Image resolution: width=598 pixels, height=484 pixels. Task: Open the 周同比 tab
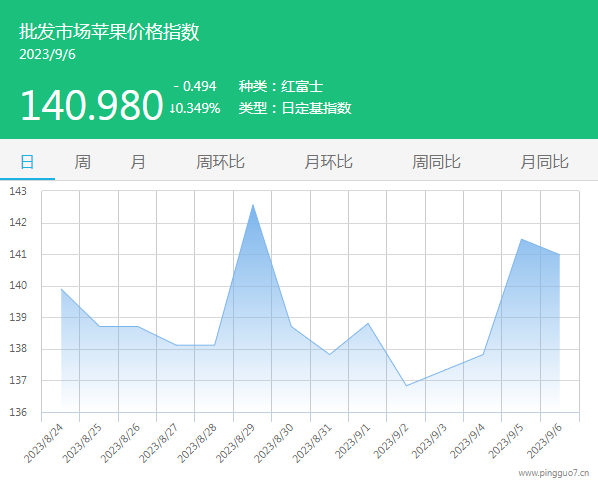click(436, 162)
